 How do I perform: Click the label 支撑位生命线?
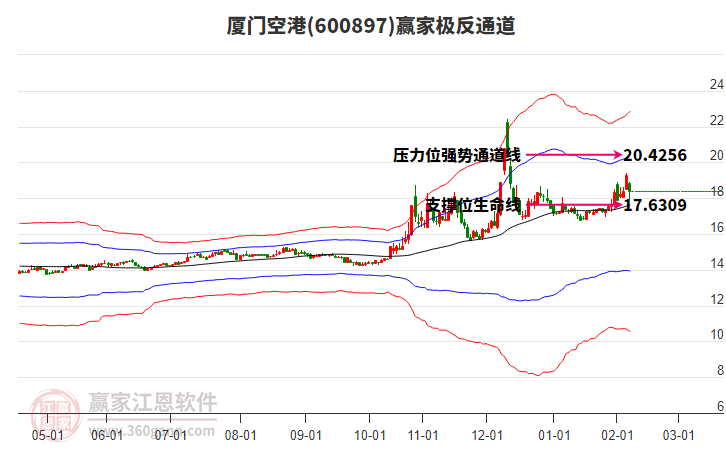[x=473, y=205]
